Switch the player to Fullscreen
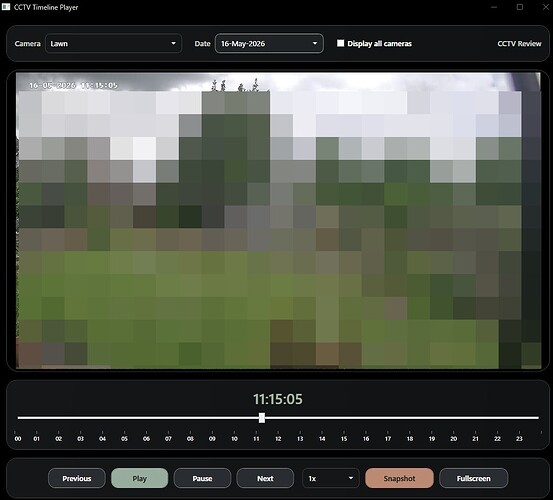 point(473,478)
